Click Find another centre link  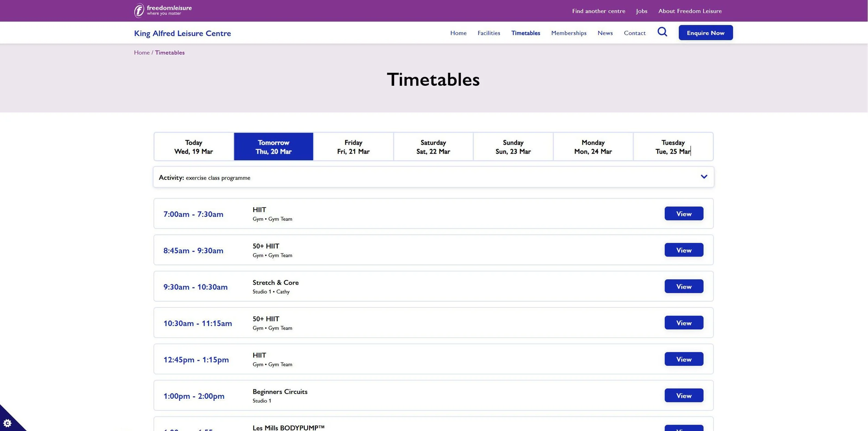click(598, 11)
